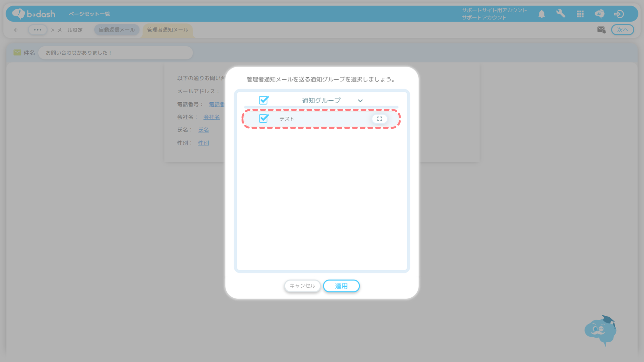
Task: Click the 適用 button
Action: (341, 286)
